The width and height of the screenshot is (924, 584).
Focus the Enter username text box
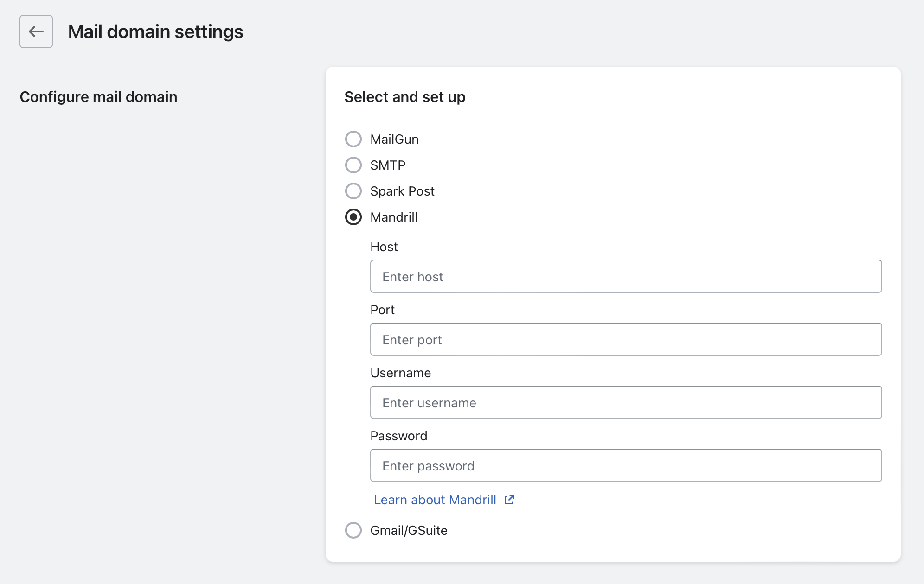626,403
